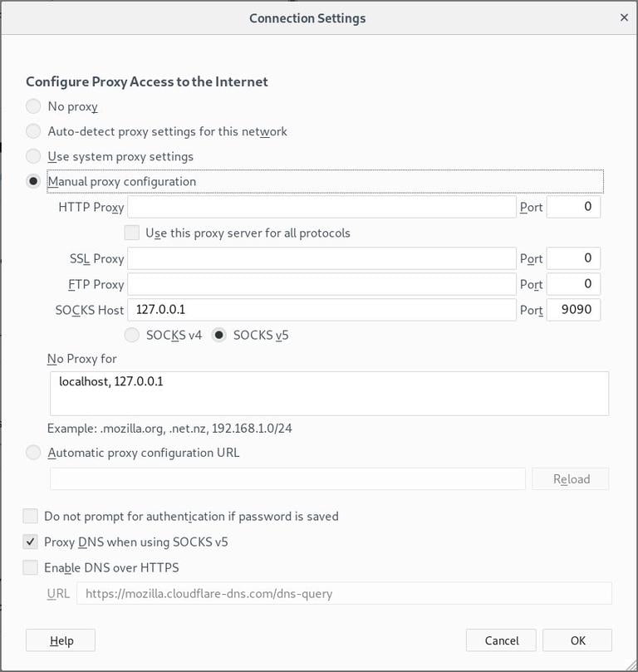Click the HTTP Proxy input field

324,207
